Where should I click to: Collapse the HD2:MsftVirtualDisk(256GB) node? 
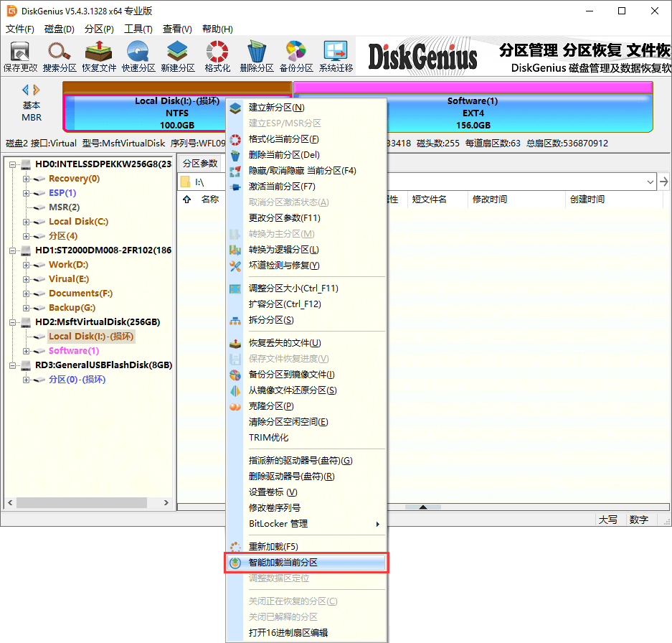point(12,322)
